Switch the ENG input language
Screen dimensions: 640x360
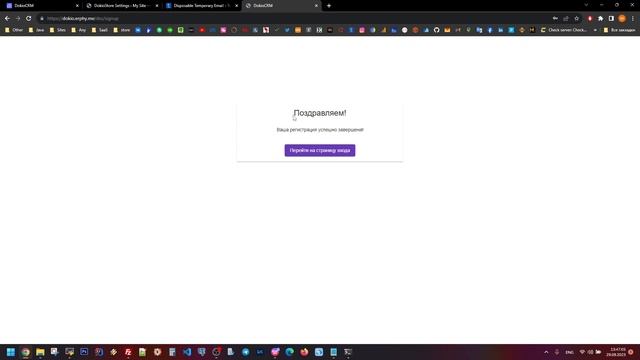(x=569, y=352)
